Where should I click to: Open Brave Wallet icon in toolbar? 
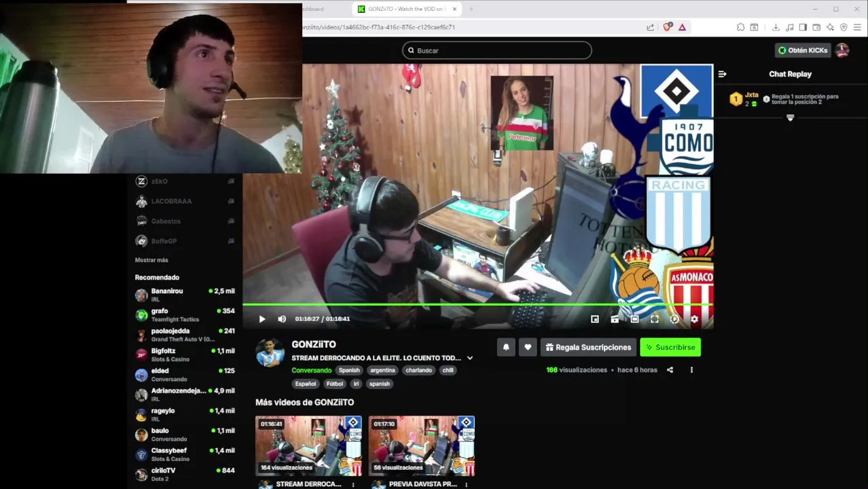(816, 27)
